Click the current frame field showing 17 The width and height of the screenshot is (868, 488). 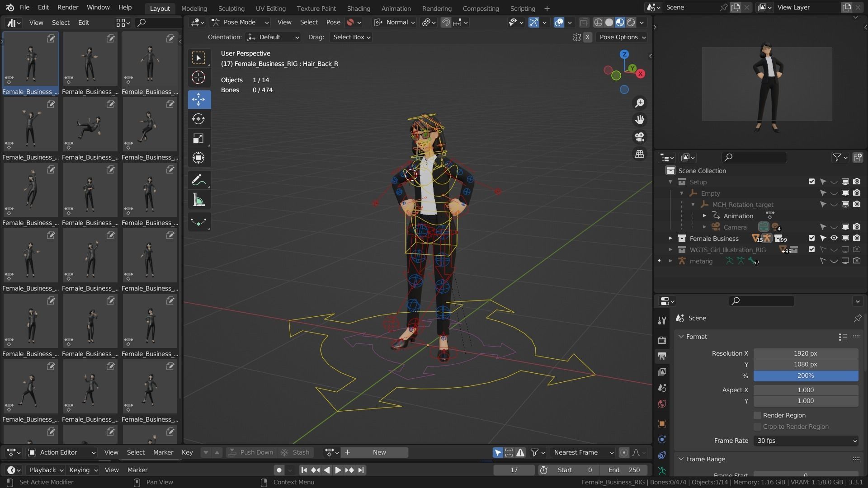514,470
